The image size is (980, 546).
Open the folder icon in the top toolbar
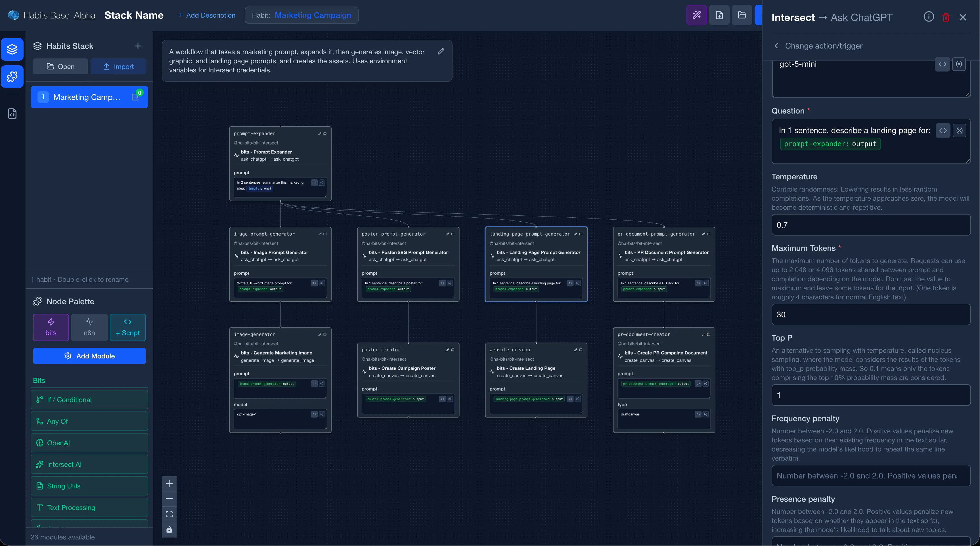pos(742,15)
